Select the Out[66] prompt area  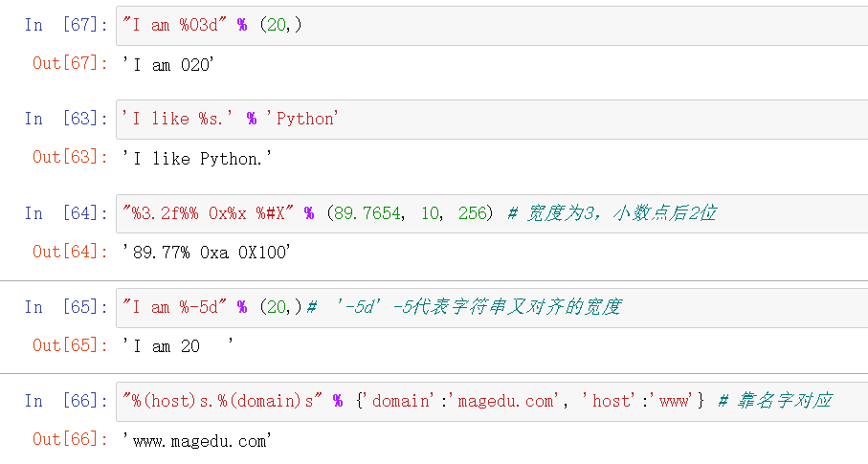pyautogui.click(x=70, y=439)
